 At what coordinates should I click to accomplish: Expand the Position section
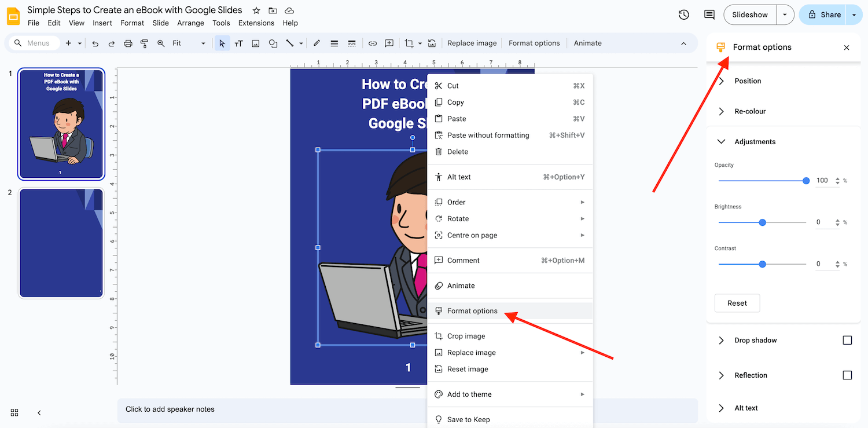point(747,81)
